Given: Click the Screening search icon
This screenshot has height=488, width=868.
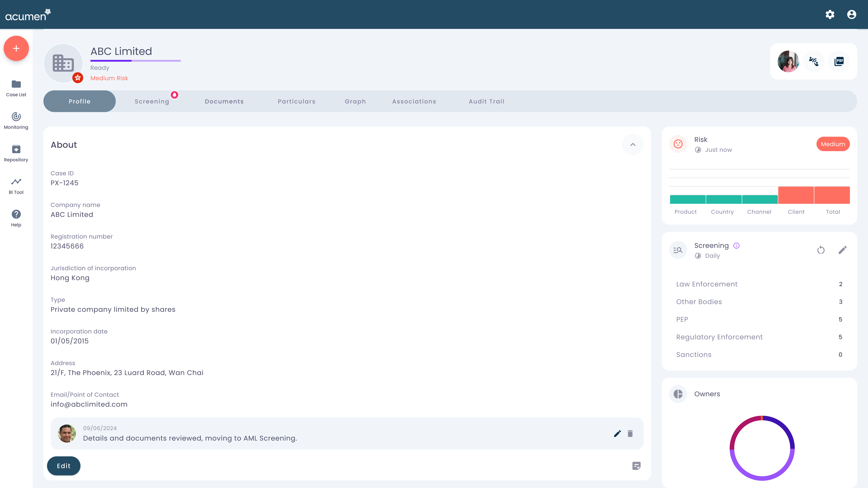Looking at the screenshot, I should [x=678, y=250].
